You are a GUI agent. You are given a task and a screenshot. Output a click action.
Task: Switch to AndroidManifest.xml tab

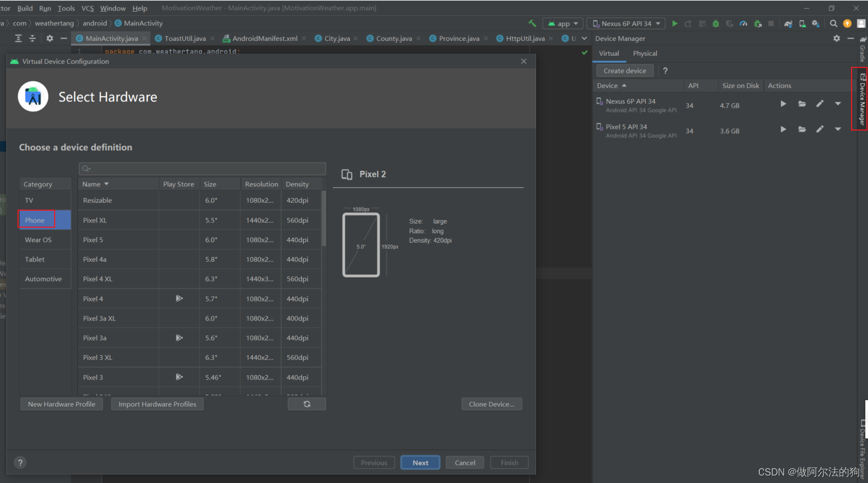pos(265,38)
